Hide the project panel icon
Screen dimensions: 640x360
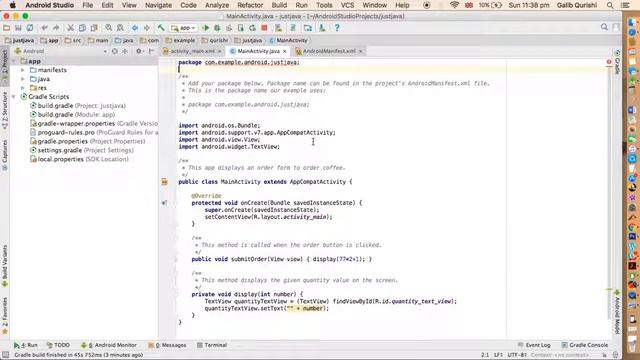[151, 51]
